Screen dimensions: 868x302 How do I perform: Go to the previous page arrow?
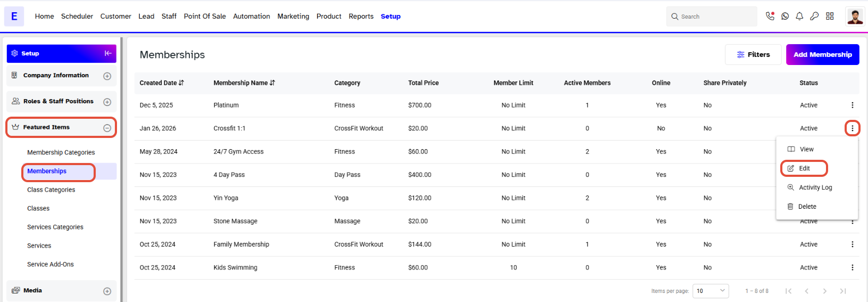806,291
